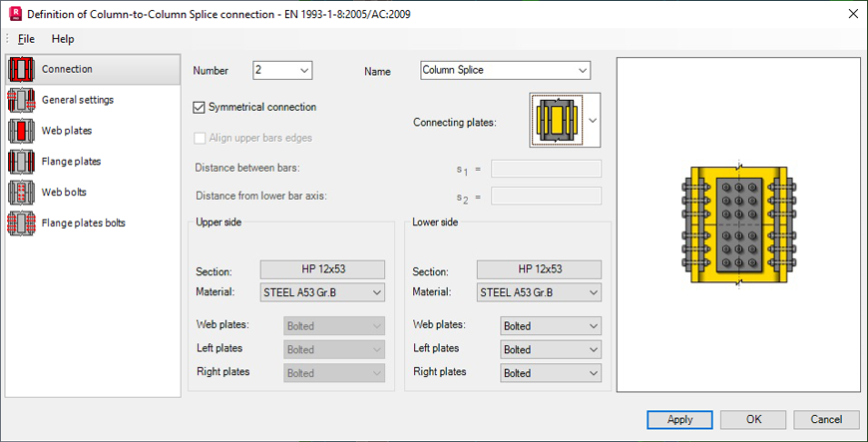
Task: Switch to the Flange plates bolts label
Action: [83, 223]
